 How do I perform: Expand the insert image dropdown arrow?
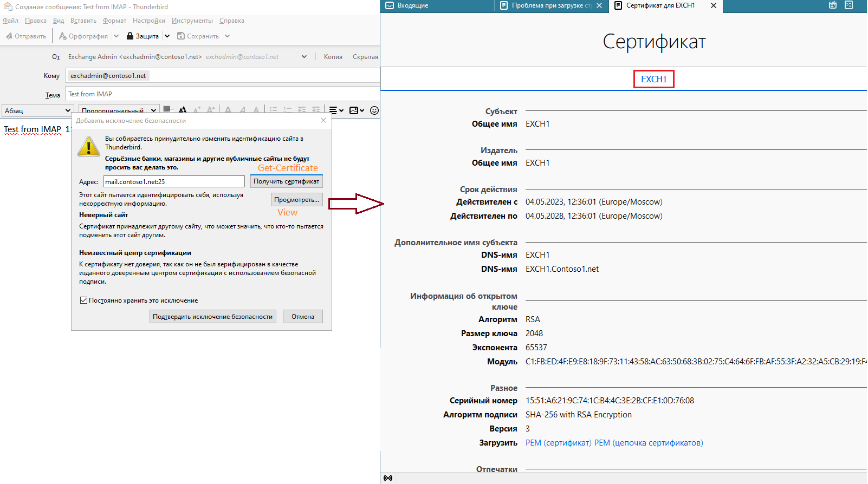point(362,110)
